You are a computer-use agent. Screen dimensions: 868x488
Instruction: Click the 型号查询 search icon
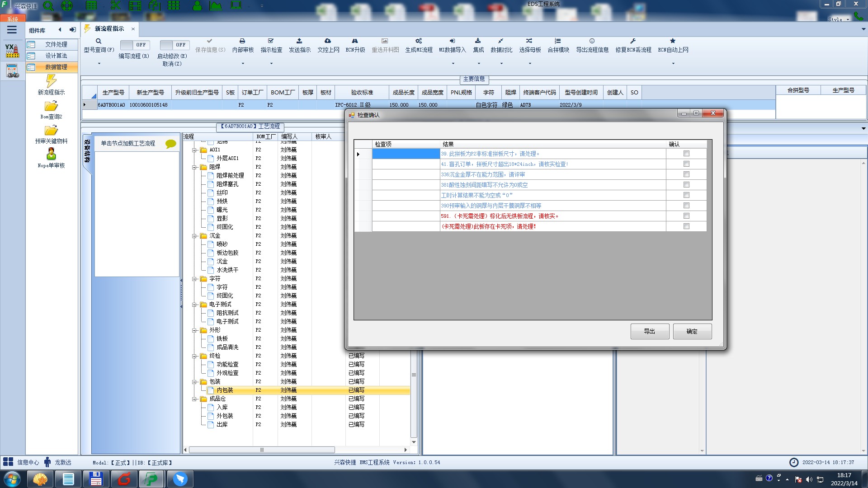[99, 41]
